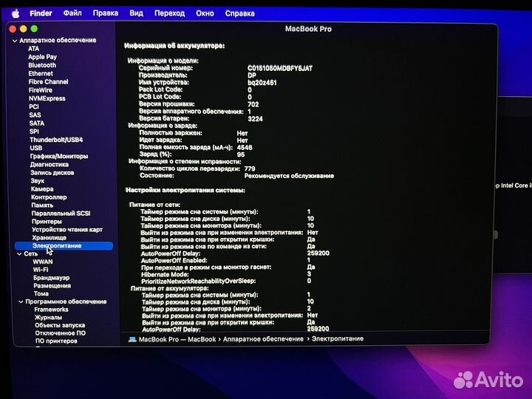Select Память in the sidebar

[42, 205]
